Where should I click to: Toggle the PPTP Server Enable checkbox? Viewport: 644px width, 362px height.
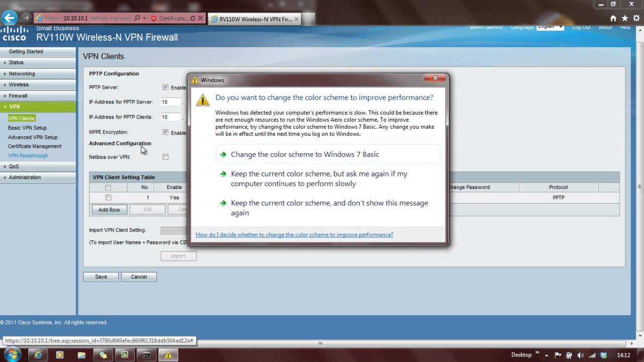tap(165, 87)
